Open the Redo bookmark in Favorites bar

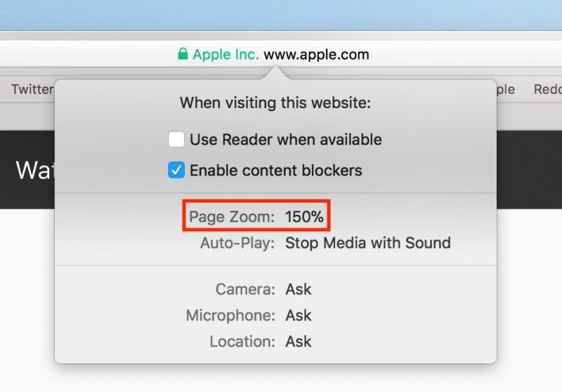coord(547,89)
